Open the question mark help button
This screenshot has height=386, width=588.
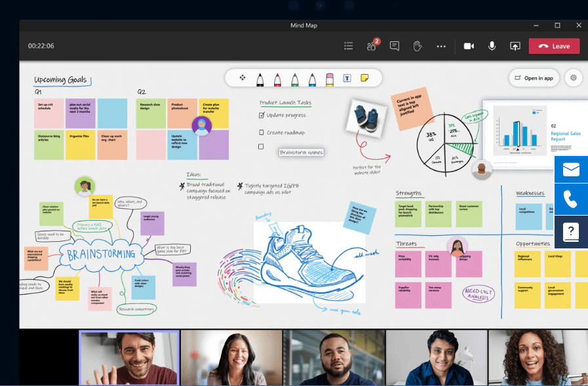pyautogui.click(x=571, y=231)
